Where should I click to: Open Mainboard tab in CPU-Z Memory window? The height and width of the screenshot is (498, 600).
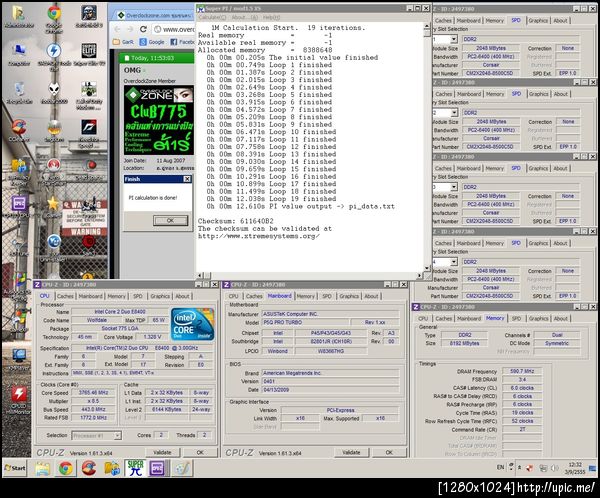[469, 318]
